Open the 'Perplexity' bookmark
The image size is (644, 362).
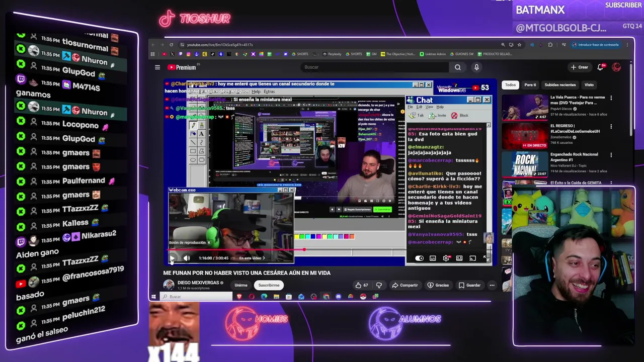(332, 54)
